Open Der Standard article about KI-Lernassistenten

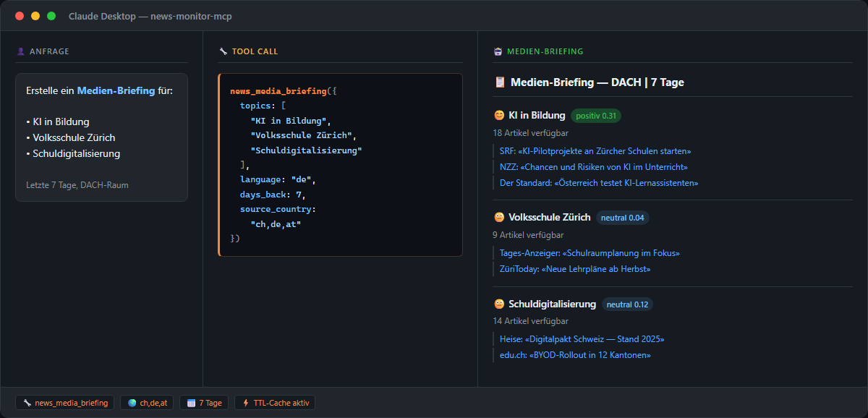point(599,183)
